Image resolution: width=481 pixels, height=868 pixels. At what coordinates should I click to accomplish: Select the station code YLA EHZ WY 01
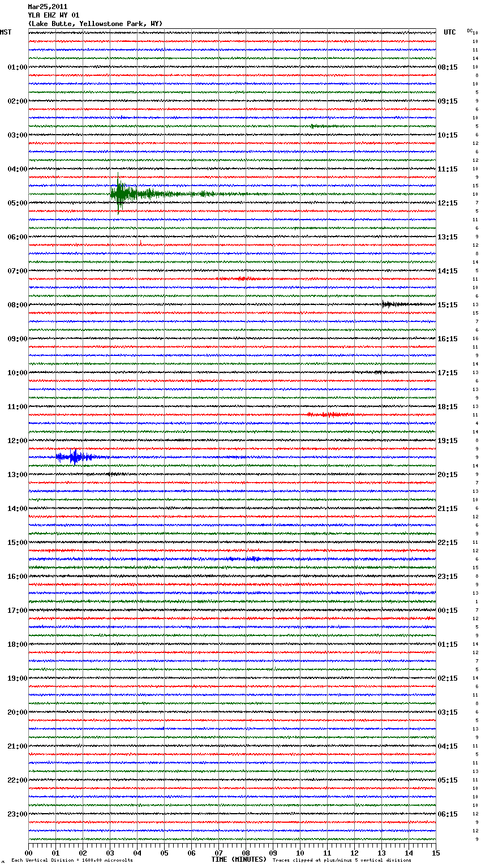point(54,15)
